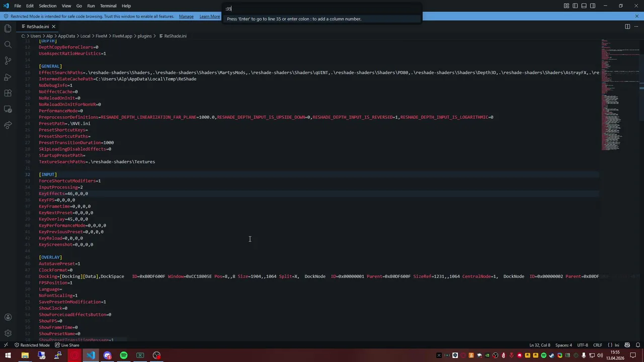Click Ln 32, Col 8 in status bar
This screenshot has height=362, width=644.
[x=540, y=345]
